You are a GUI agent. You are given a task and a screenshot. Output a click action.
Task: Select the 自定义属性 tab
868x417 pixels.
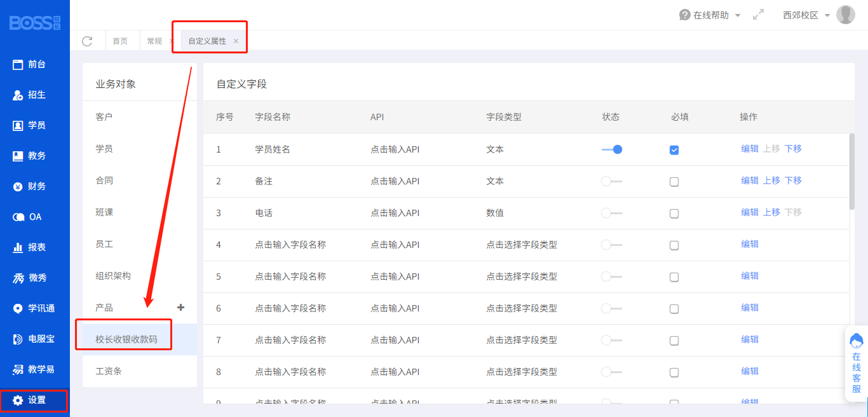tap(207, 41)
